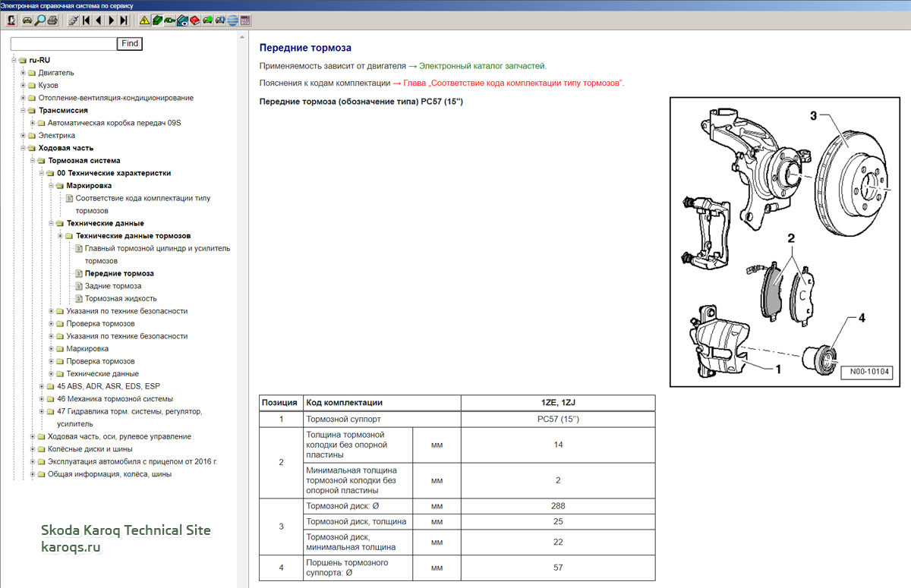Expand the Кузов folder node
Screen dimensions: 911x588
click(x=24, y=86)
